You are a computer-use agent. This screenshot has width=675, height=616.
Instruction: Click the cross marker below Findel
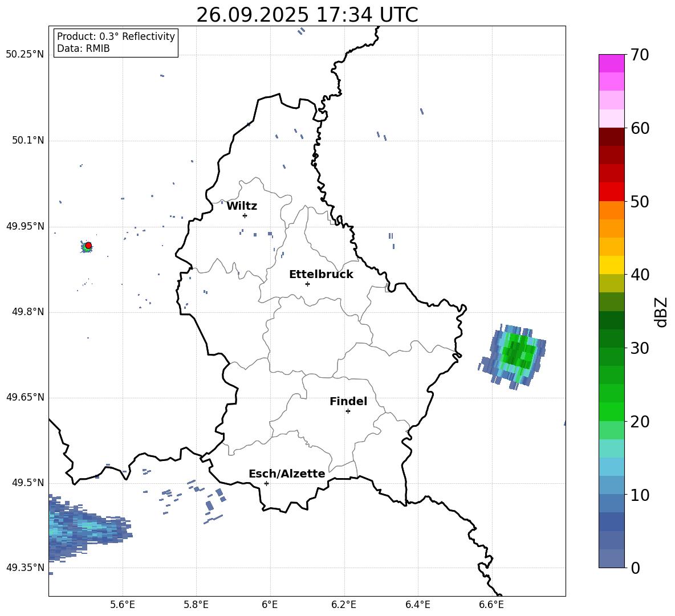tap(348, 411)
